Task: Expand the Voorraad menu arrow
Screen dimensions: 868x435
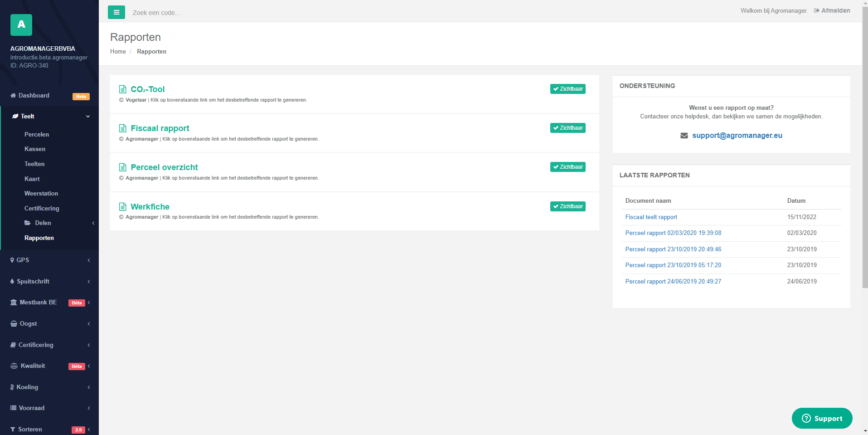Action: tap(89, 408)
